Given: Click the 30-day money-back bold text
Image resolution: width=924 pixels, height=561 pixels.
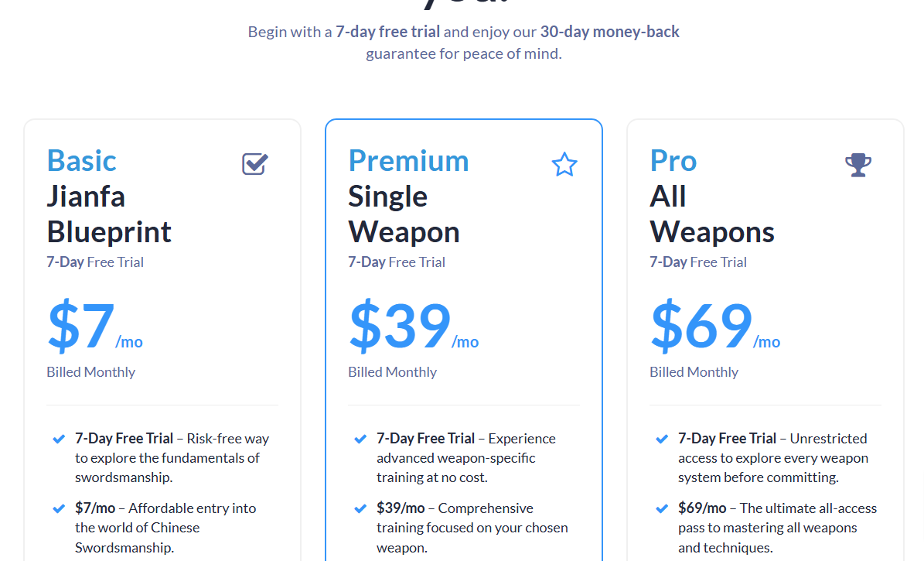Looking at the screenshot, I should point(610,32).
